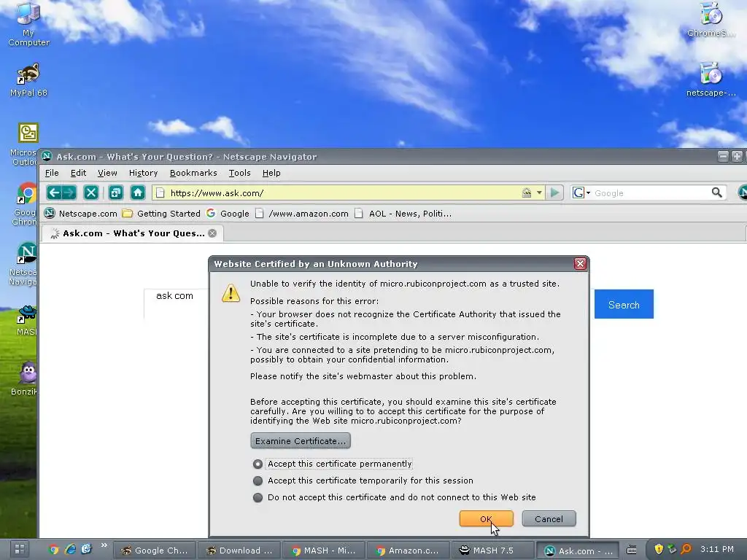
Task: Click the 3:11 PM taskbar clock
Action: click(x=717, y=550)
